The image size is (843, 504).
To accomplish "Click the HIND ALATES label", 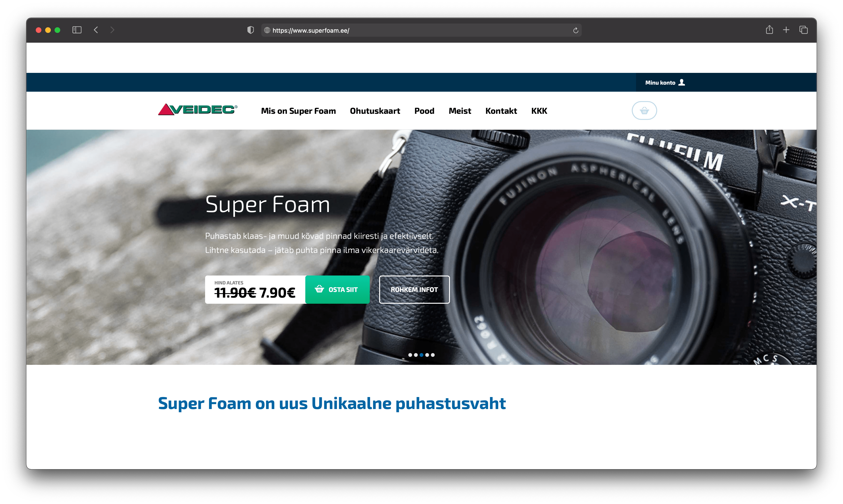I will [x=229, y=283].
